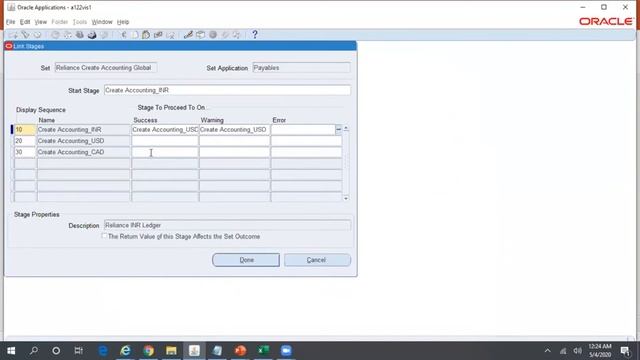Open the Windows notification center
This screenshot has width=640, height=360.
pos(625,351)
